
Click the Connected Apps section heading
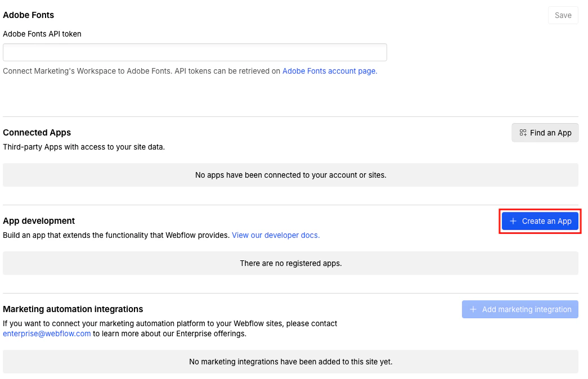[37, 133]
